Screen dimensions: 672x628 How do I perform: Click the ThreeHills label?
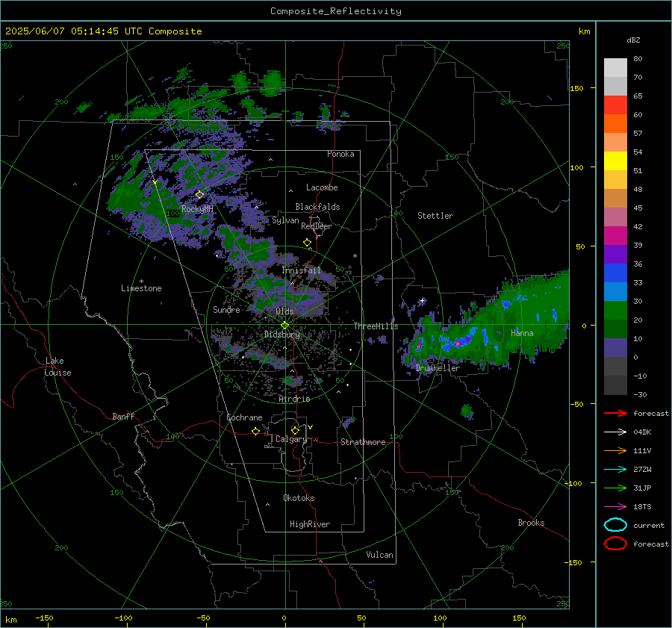(376, 326)
